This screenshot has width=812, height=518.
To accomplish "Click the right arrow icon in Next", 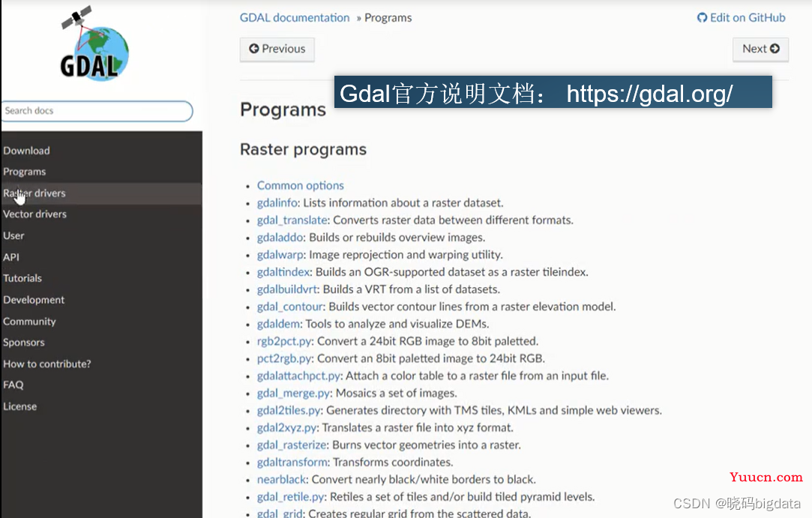I will pyautogui.click(x=775, y=49).
